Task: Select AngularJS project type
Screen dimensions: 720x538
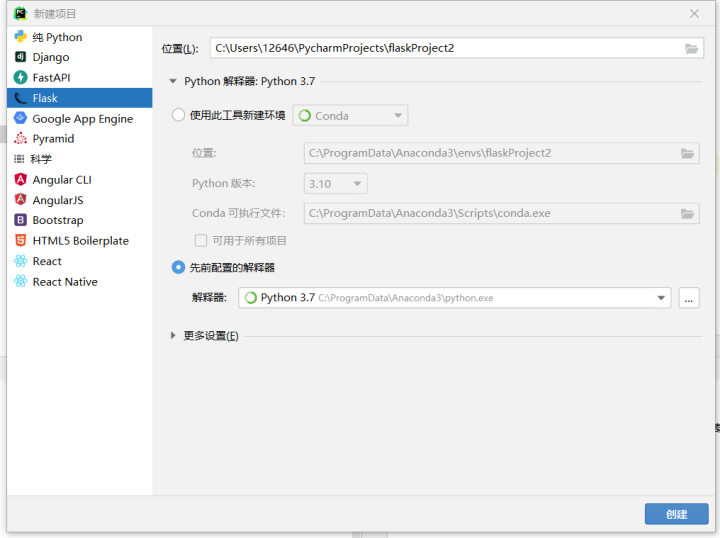Action: (79, 200)
